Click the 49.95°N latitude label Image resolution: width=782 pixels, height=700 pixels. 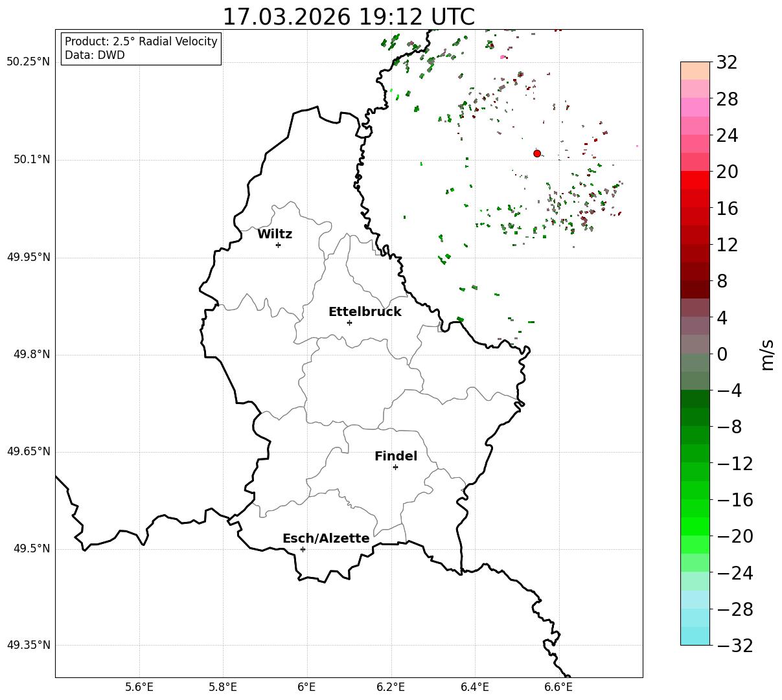click(29, 257)
